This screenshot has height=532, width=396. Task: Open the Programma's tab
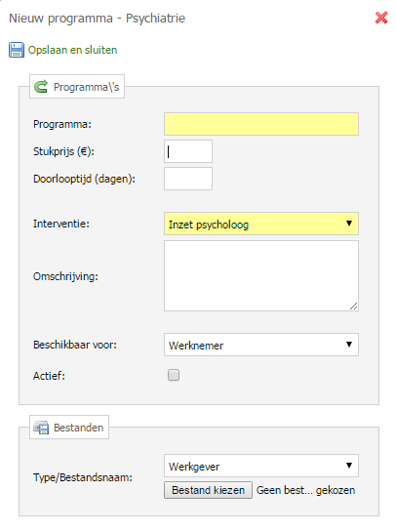pyautogui.click(x=77, y=87)
